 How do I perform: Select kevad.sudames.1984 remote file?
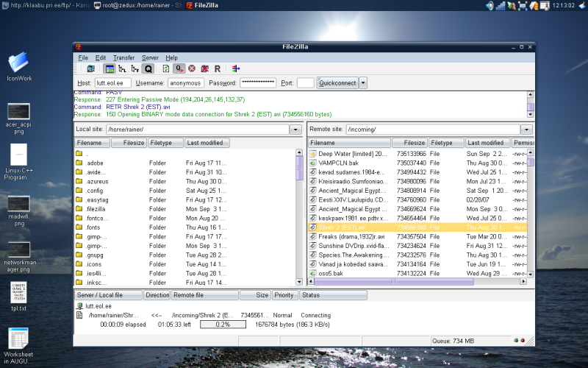(x=417, y=172)
